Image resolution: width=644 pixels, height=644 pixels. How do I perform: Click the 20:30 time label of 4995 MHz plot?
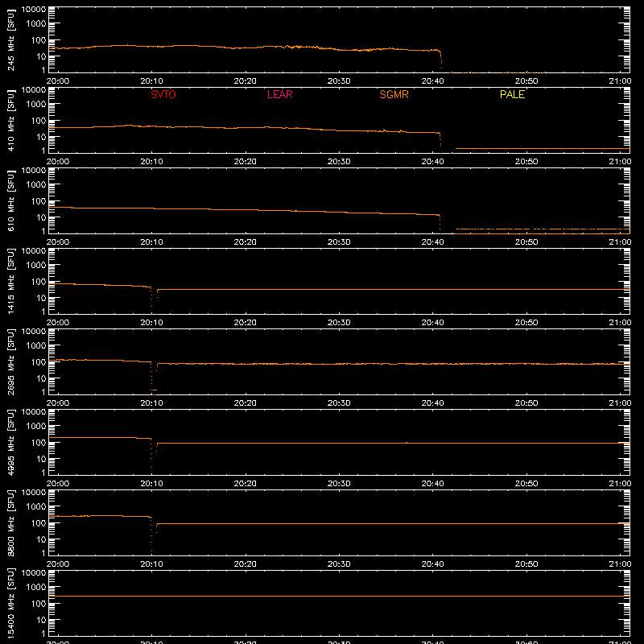(339, 484)
